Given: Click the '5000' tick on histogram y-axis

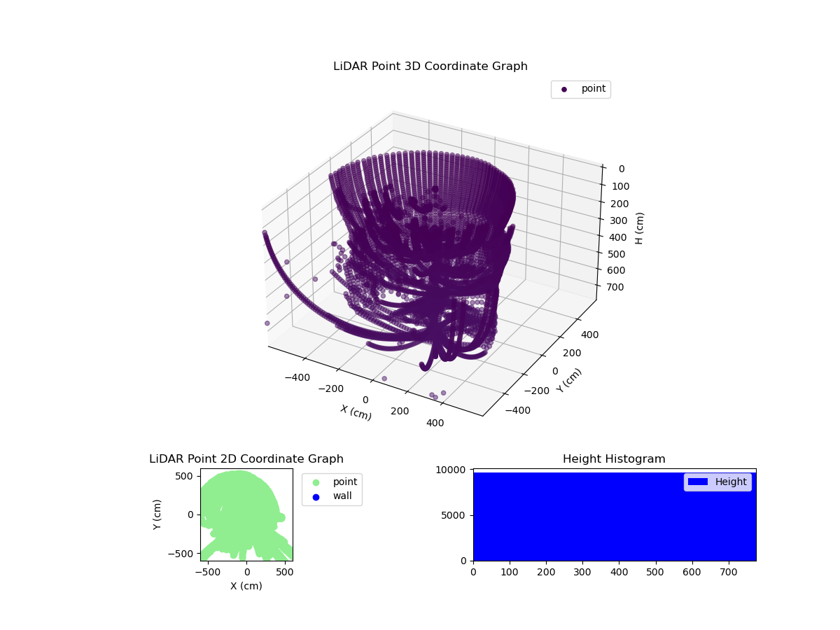Looking at the screenshot, I should click(x=455, y=515).
